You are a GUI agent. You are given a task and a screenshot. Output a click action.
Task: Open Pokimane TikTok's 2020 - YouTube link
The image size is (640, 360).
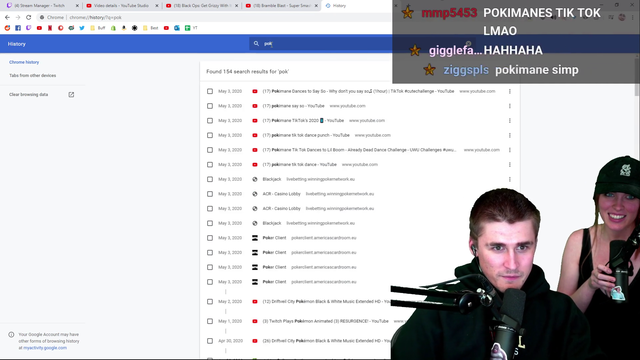303,121
